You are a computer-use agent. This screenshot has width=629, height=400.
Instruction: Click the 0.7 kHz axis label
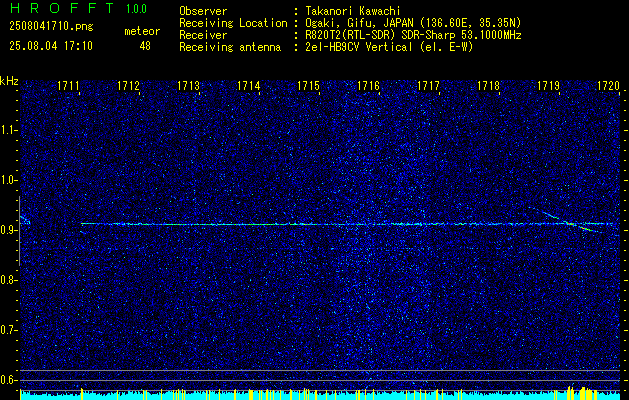8,331
